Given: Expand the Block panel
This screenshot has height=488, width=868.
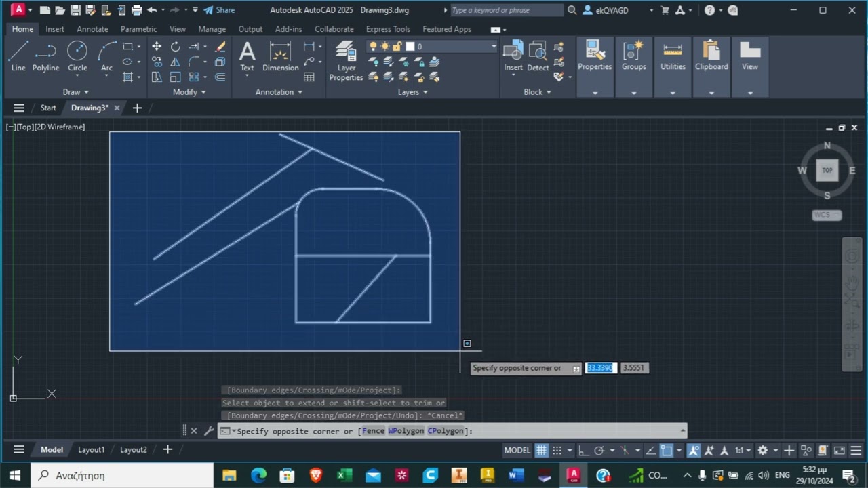Looking at the screenshot, I should pos(538,92).
